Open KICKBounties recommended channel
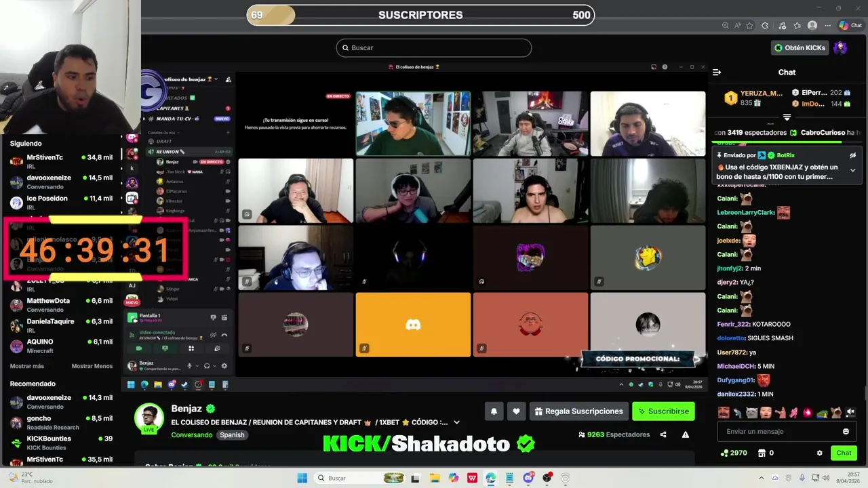 click(61, 443)
